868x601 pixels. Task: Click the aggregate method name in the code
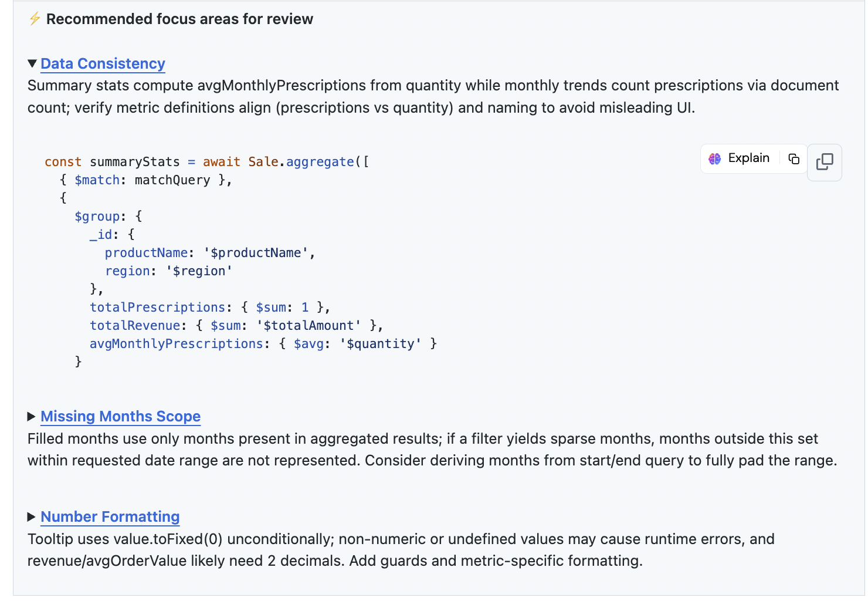320,162
